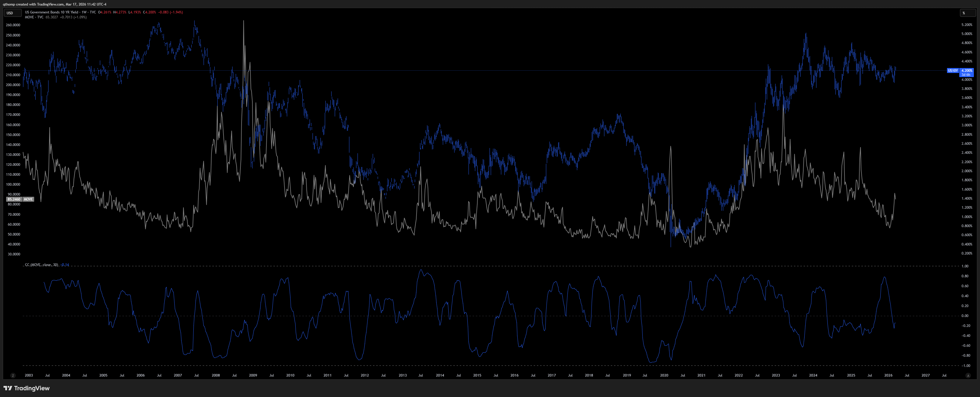Click the 2008 label on time axis
The image size is (980, 397).
tap(216, 375)
